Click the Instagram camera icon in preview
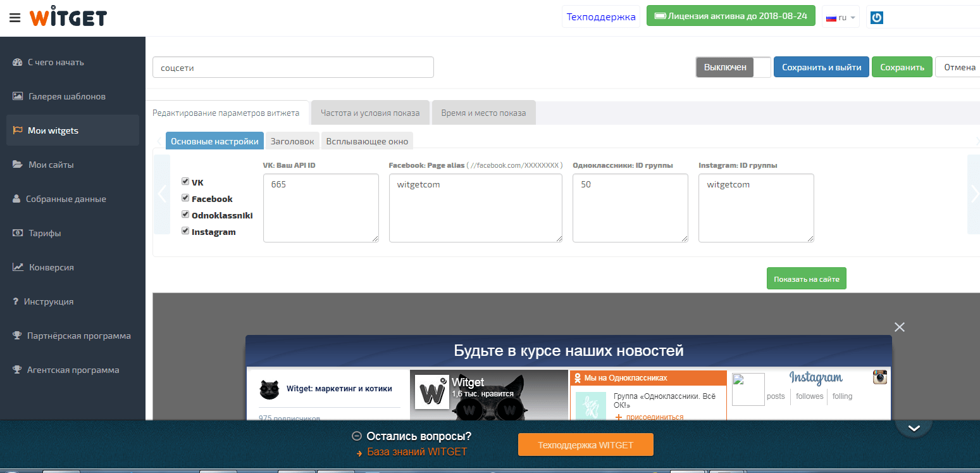 880,377
